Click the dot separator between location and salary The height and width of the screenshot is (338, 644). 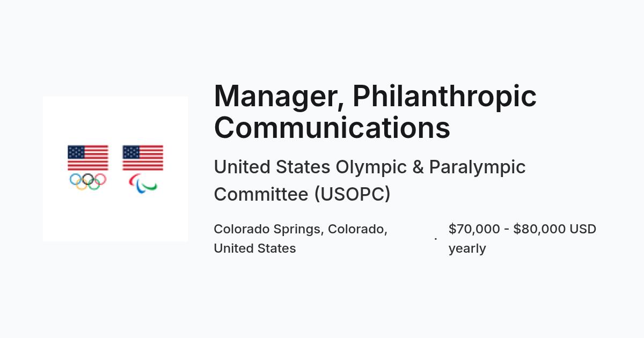click(436, 239)
